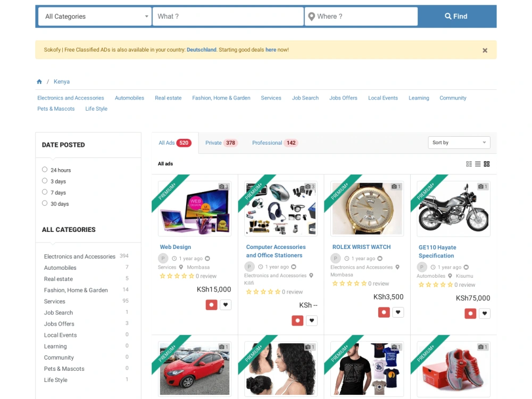Switch to the Private ads tab
Image resolution: width=532 pixels, height=399 pixels.
221,143
